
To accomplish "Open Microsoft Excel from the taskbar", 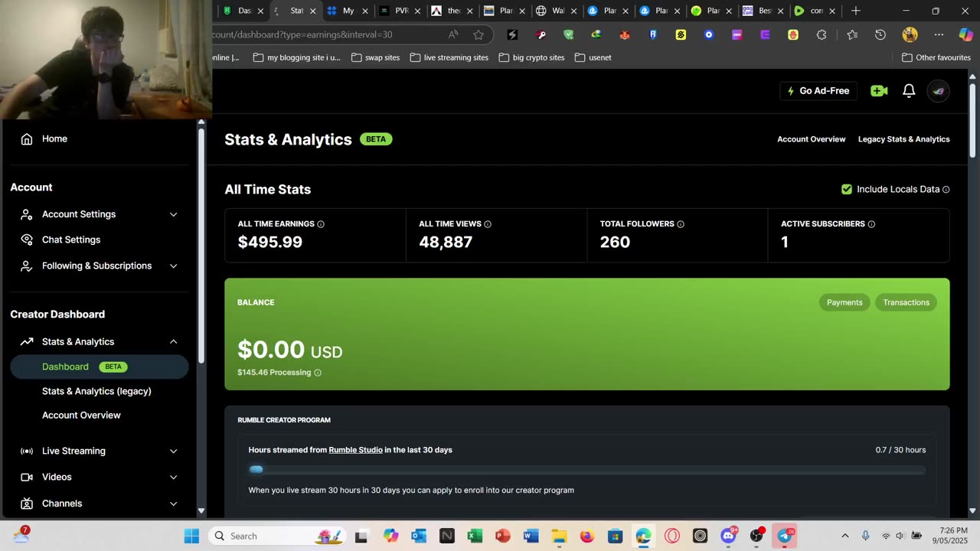I will (475, 536).
